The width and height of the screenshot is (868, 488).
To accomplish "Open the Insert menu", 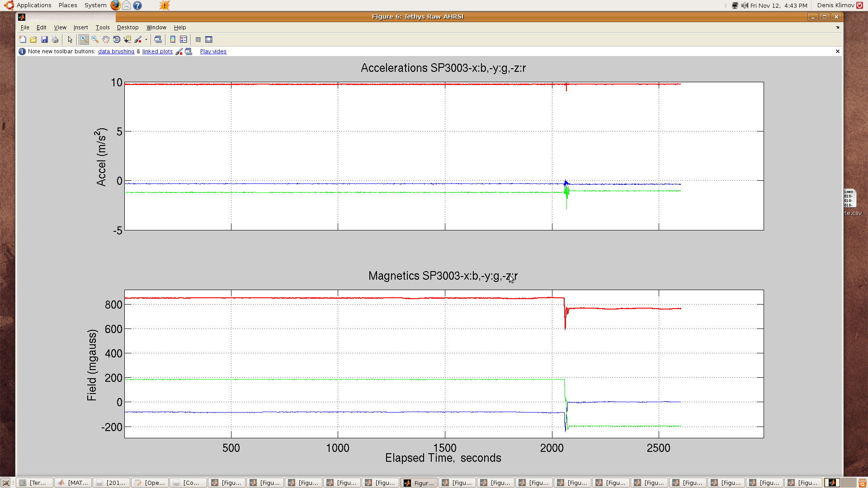I will (x=81, y=28).
